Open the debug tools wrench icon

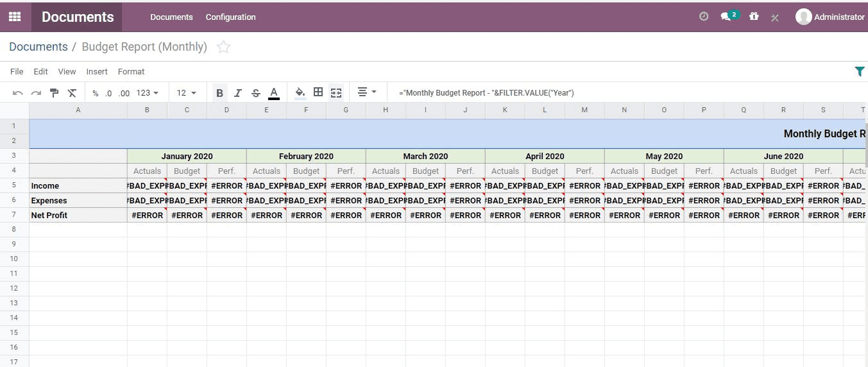click(x=775, y=17)
